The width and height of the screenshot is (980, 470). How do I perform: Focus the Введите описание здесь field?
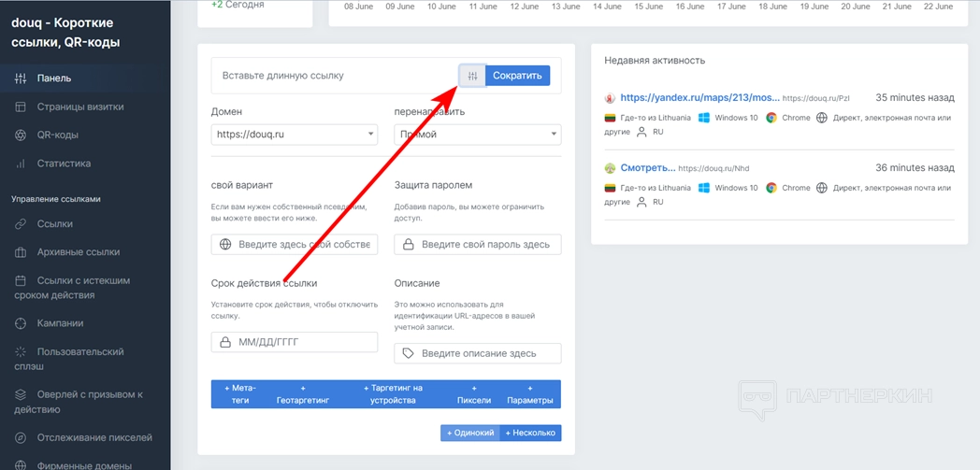click(478, 353)
